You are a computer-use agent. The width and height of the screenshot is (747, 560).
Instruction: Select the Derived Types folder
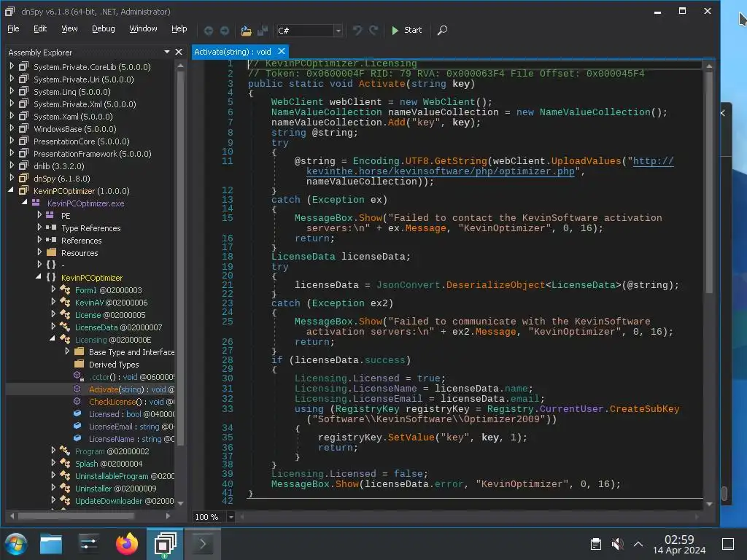coord(114,365)
